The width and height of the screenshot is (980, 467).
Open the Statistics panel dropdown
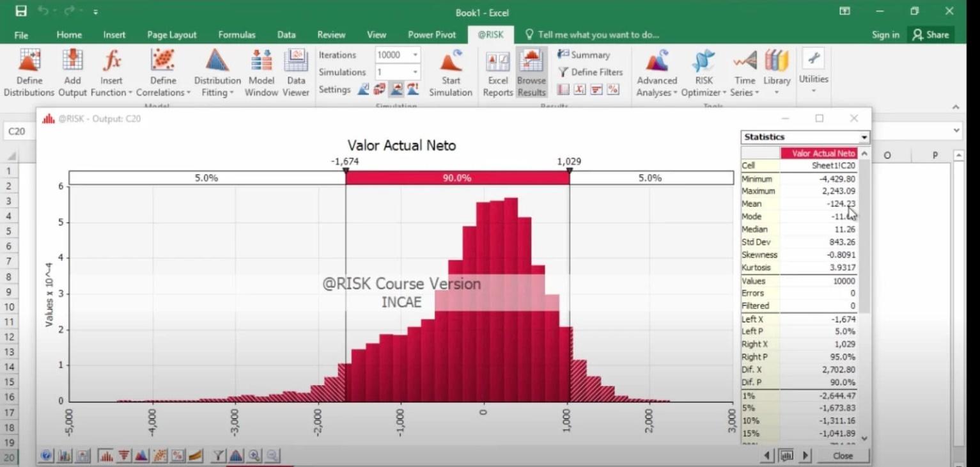864,138
